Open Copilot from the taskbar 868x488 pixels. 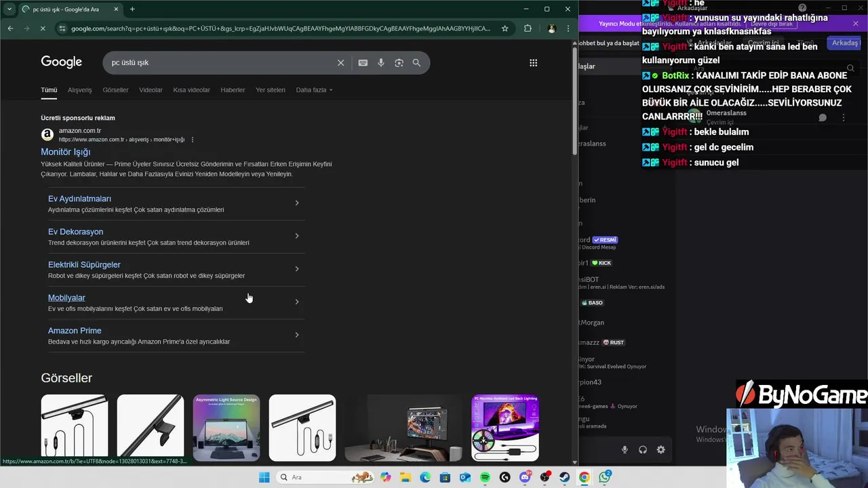point(386,477)
